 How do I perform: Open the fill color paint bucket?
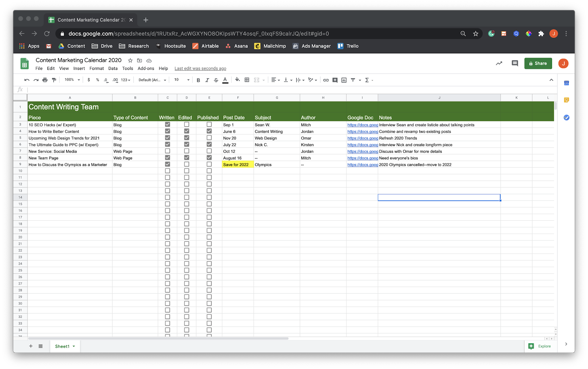[237, 80]
